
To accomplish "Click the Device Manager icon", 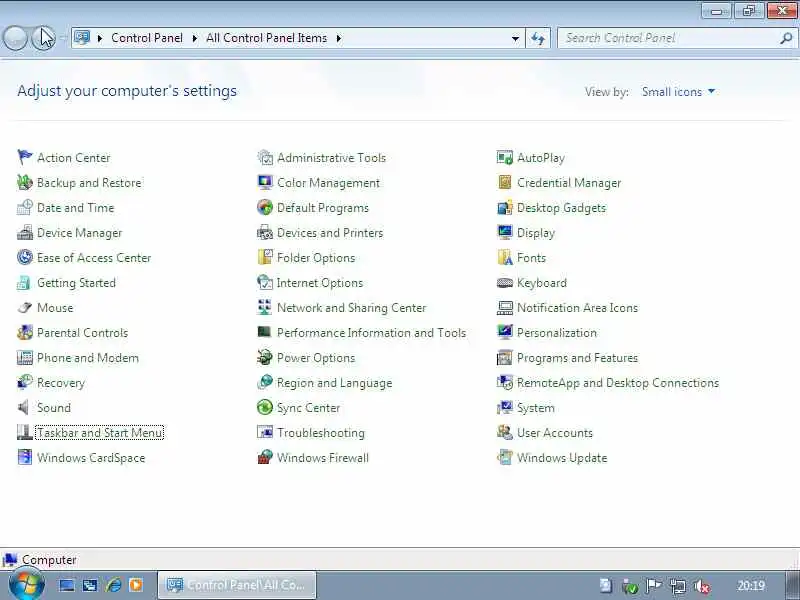I will point(24,232).
